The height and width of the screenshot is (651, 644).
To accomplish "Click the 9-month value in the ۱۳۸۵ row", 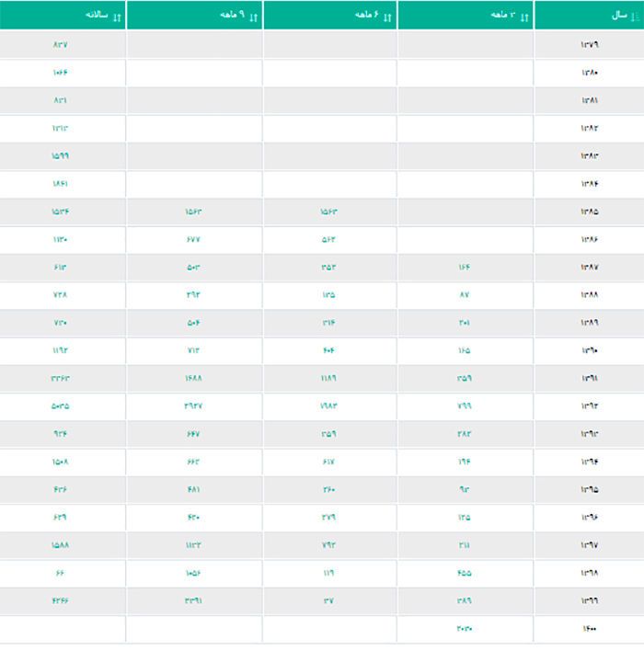I will 192,211.
